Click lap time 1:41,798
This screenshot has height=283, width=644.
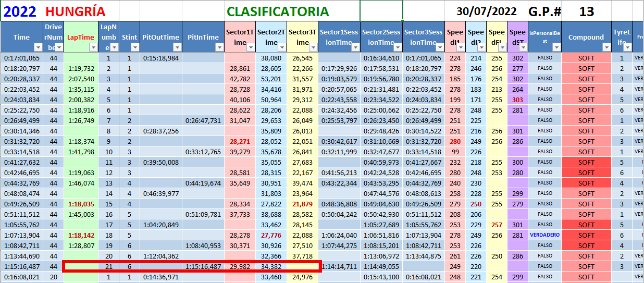[81, 152]
